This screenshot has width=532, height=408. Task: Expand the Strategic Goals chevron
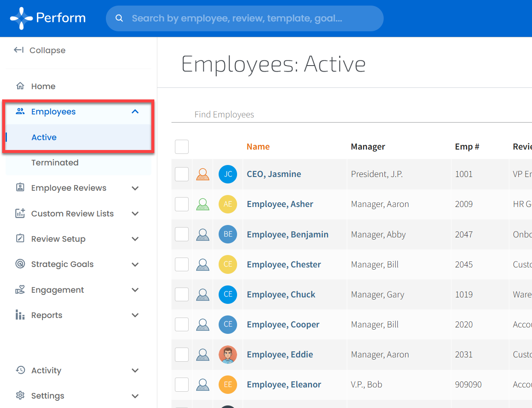(x=135, y=264)
